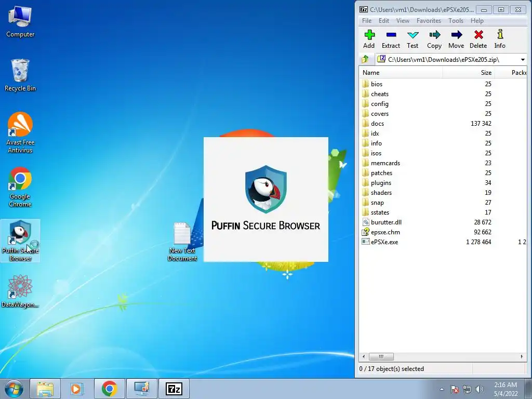This screenshot has height=399, width=532.
Task: Open the Help menu in 7-Zip
Action: (477, 21)
